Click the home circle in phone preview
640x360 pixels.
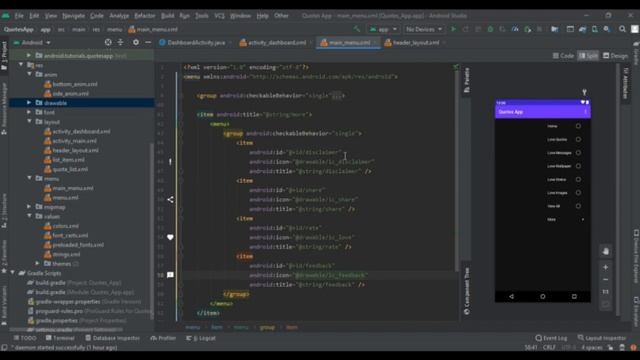point(543,297)
